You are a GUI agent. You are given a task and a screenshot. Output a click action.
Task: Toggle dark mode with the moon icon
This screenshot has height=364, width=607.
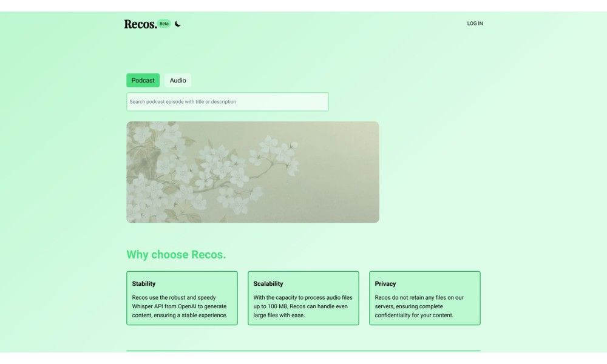(178, 24)
